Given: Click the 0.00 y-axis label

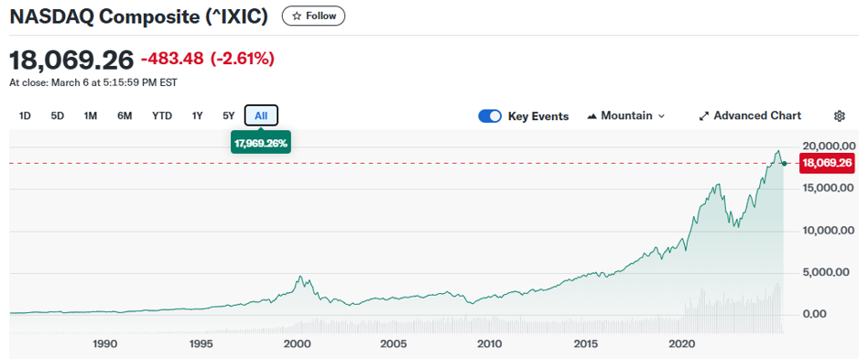Looking at the screenshot, I should coord(813,314).
